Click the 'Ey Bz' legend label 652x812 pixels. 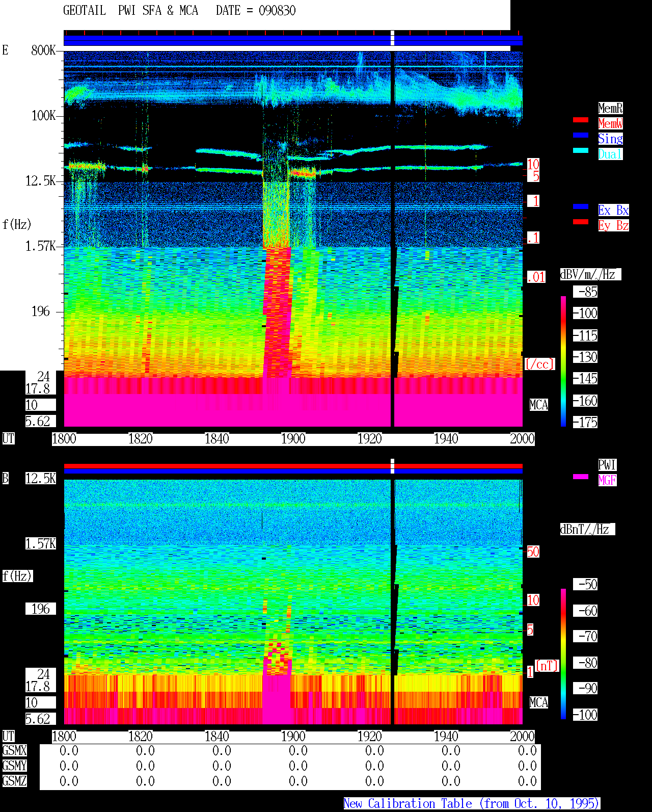(613, 225)
